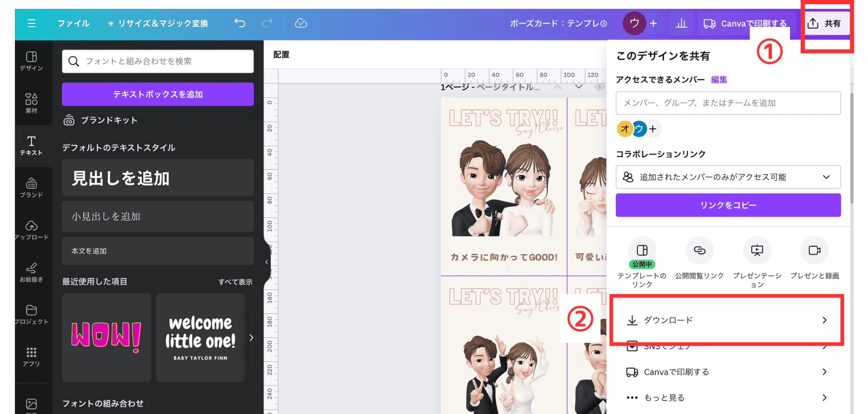
Task: Open the 公開閲覧リンク link icon
Action: [x=699, y=250]
